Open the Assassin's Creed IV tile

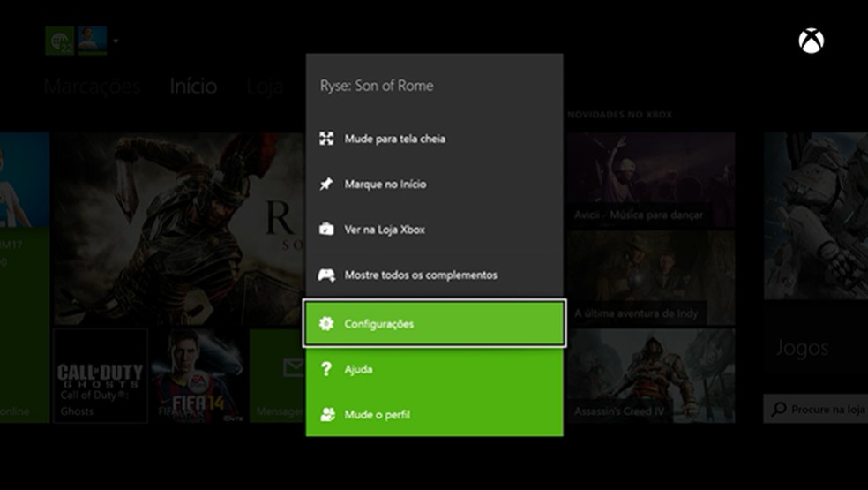tap(651, 376)
